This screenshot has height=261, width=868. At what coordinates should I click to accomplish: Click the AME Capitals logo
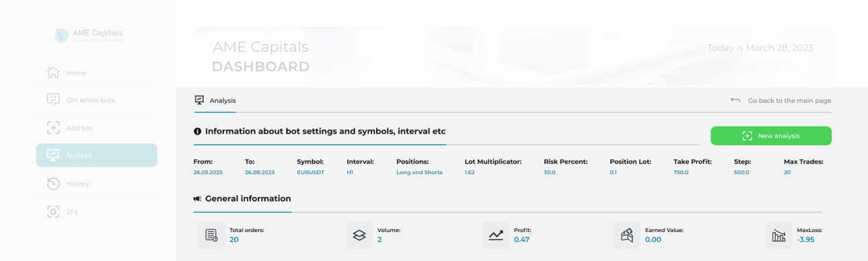point(88,35)
